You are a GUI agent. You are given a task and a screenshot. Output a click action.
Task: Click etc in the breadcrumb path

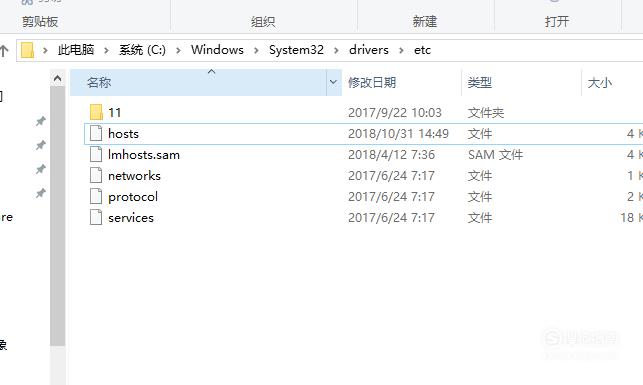click(422, 50)
